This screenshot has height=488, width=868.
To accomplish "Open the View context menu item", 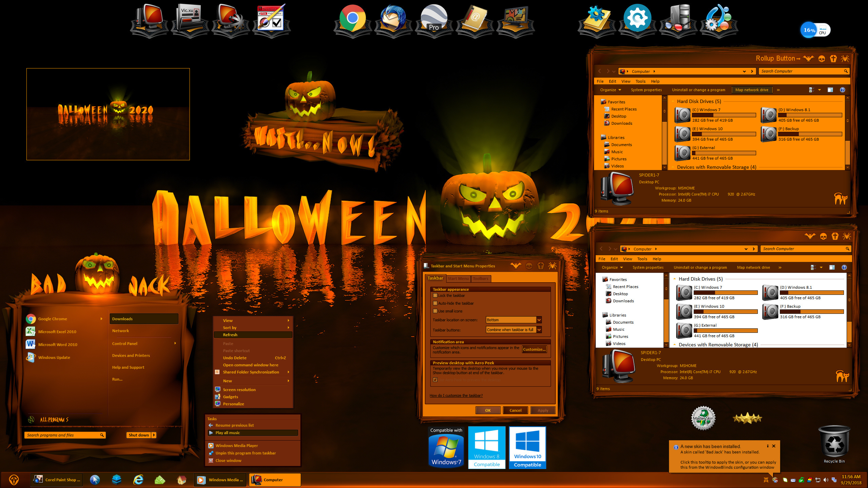I will pyautogui.click(x=250, y=321).
